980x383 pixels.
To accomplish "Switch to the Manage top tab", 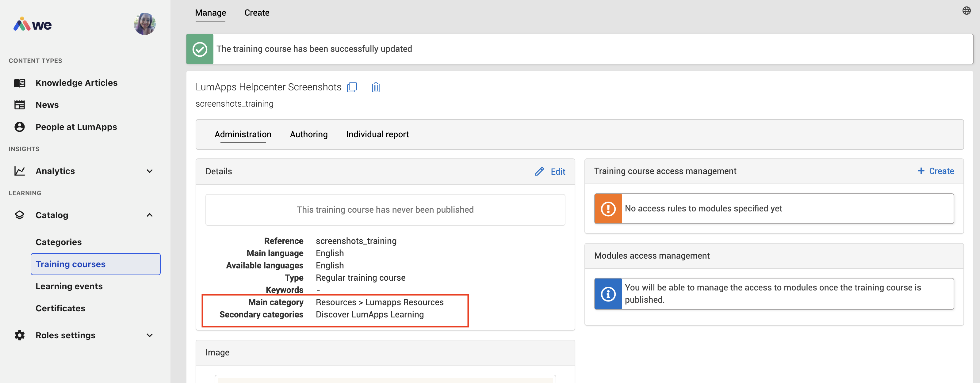I will click(x=210, y=13).
